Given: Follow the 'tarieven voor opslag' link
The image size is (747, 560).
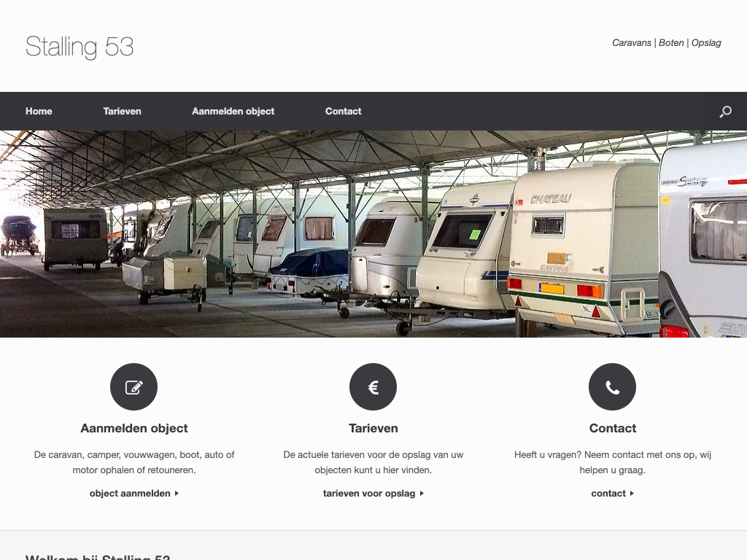Looking at the screenshot, I should pyautogui.click(x=369, y=494).
